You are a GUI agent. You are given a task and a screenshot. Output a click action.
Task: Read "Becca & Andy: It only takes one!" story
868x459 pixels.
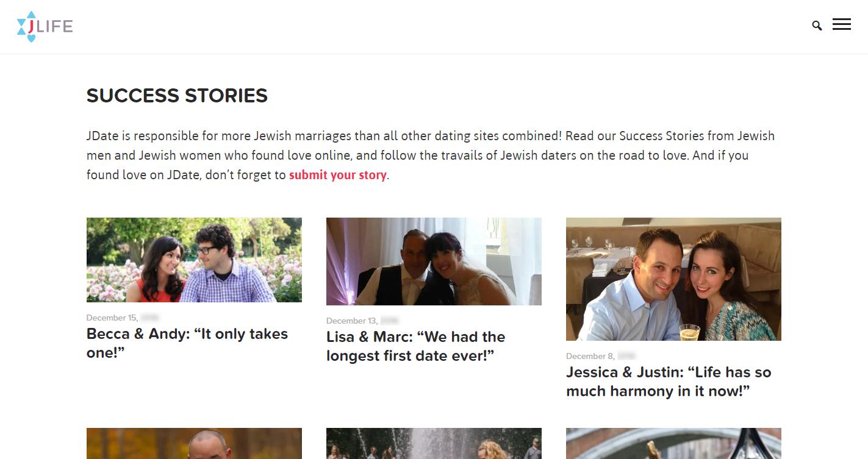click(x=187, y=343)
